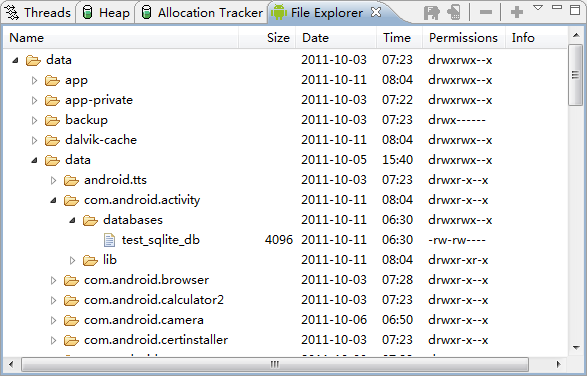
Task: Click the push file onto device icon
Action: pos(454,12)
